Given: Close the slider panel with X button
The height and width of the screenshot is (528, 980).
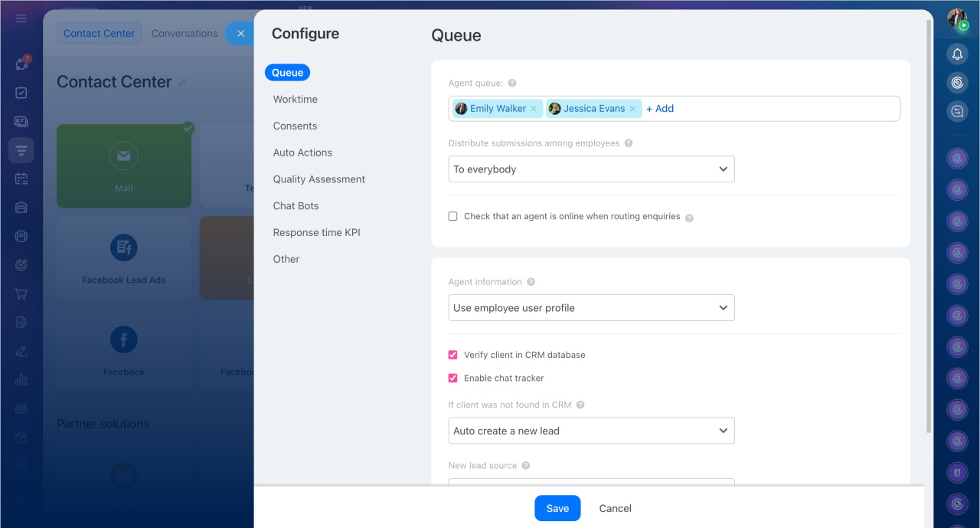Looking at the screenshot, I should tap(240, 34).
